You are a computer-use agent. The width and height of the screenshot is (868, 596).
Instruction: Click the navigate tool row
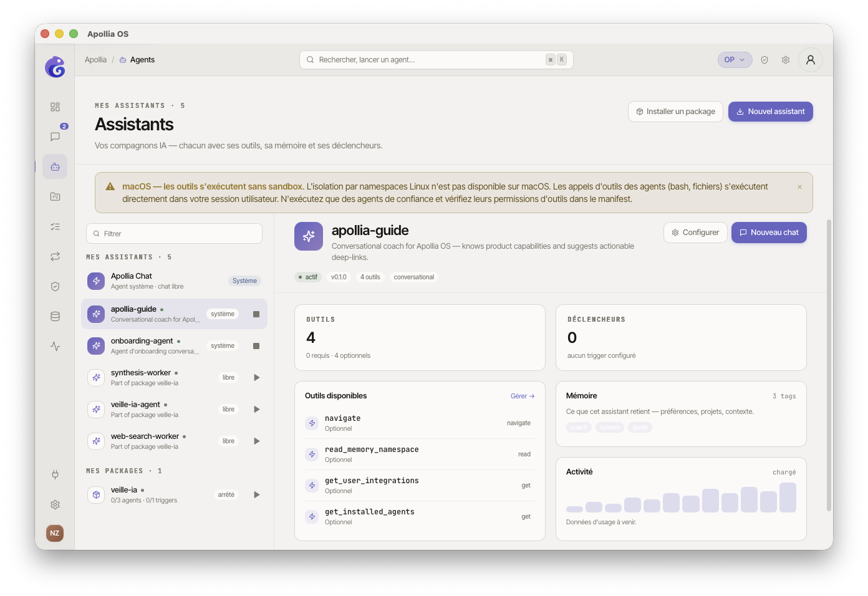point(420,423)
